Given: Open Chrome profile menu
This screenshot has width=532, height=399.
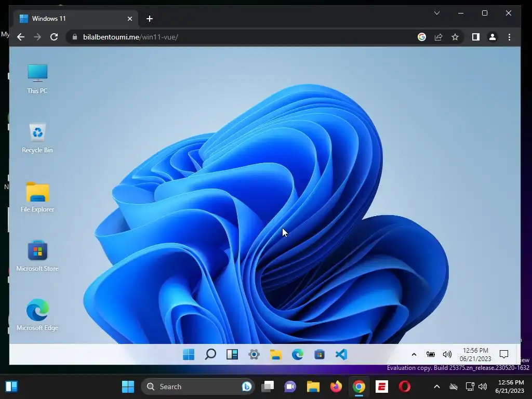Looking at the screenshot, I should pos(493,37).
